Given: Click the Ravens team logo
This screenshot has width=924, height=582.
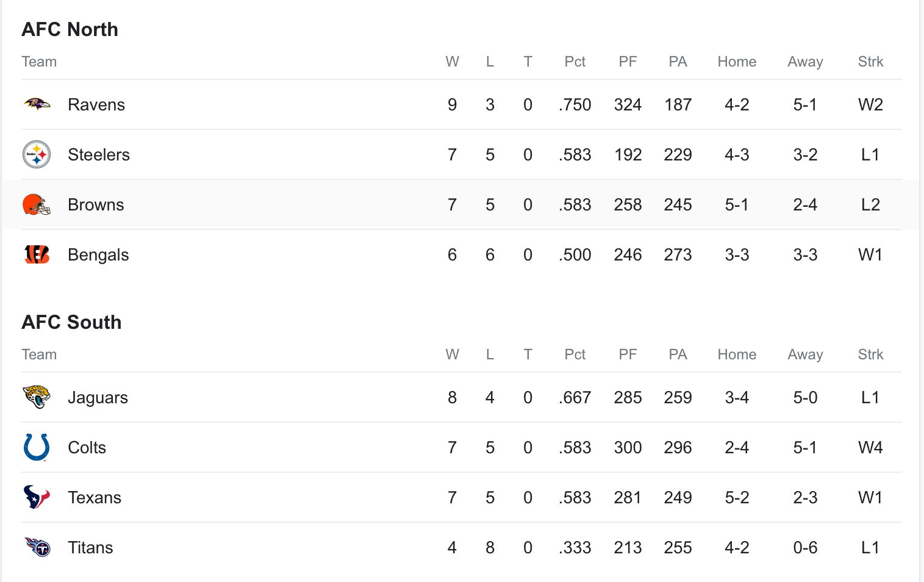Looking at the screenshot, I should point(37,104).
